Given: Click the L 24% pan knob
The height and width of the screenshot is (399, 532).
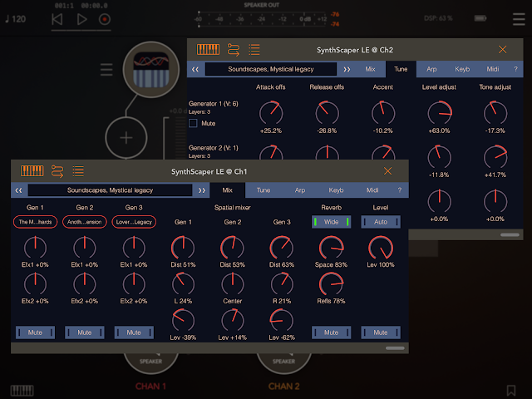Looking at the screenshot, I should 183,284.
